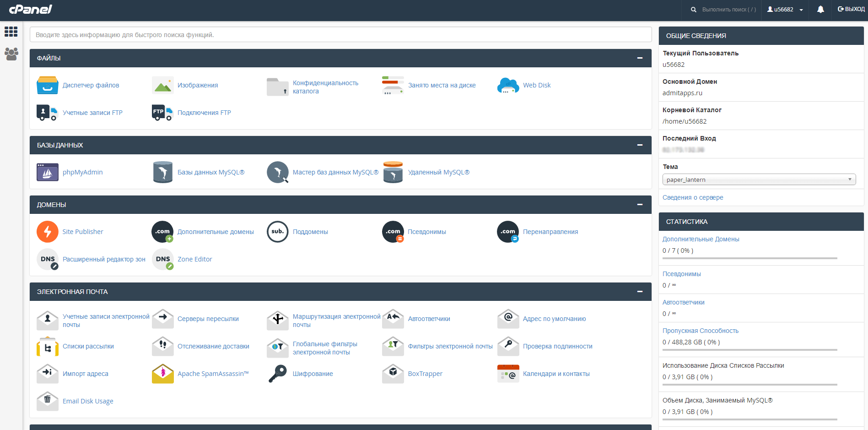Click the aliases icon (Псевдонимы)
The image size is (868, 430).
coord(393,232)
